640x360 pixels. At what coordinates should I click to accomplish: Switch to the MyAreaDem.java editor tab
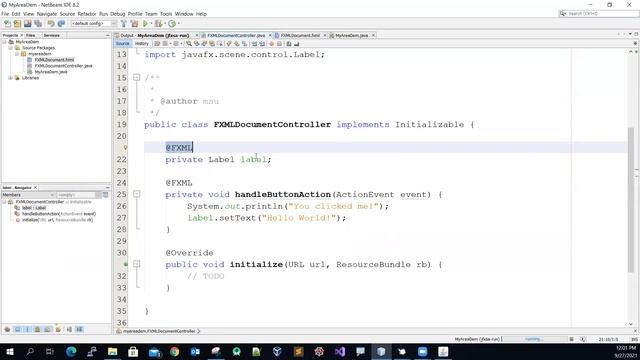click(351, 36)
